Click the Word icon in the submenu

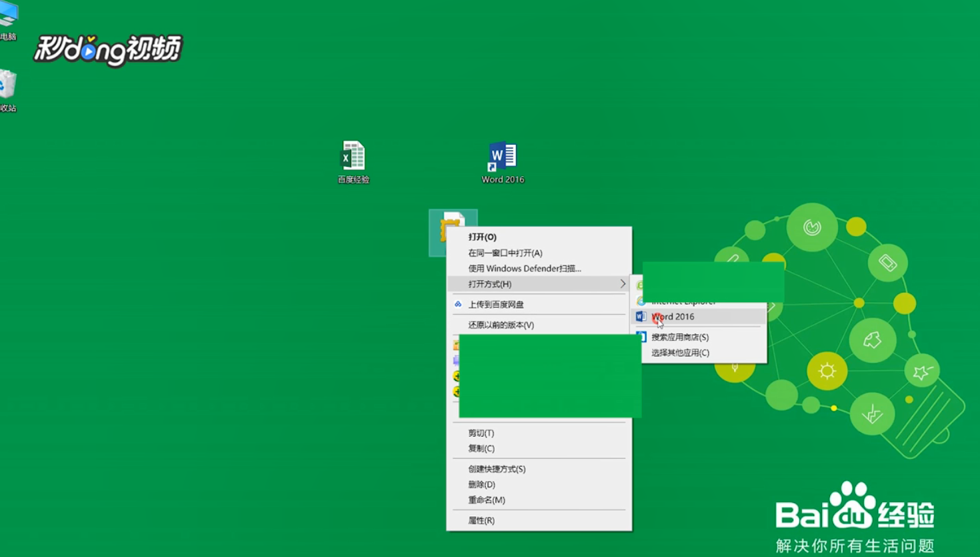[641, 316]
